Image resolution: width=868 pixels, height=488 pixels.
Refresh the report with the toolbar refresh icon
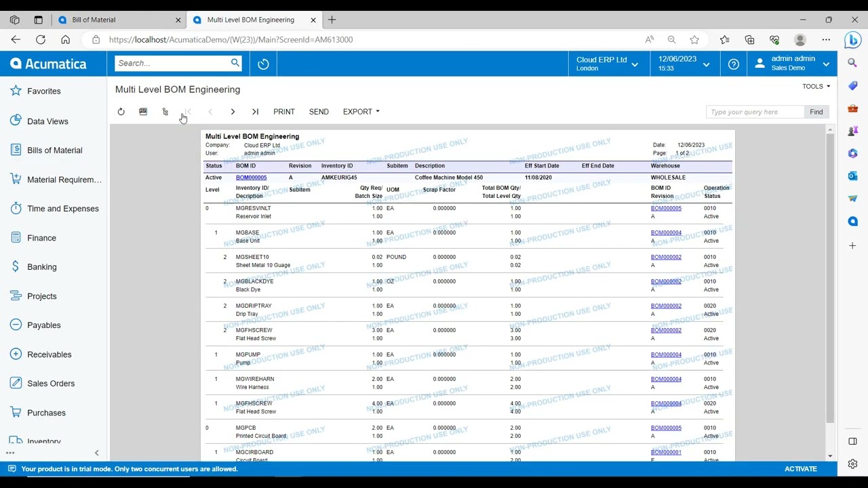[121, 112]
